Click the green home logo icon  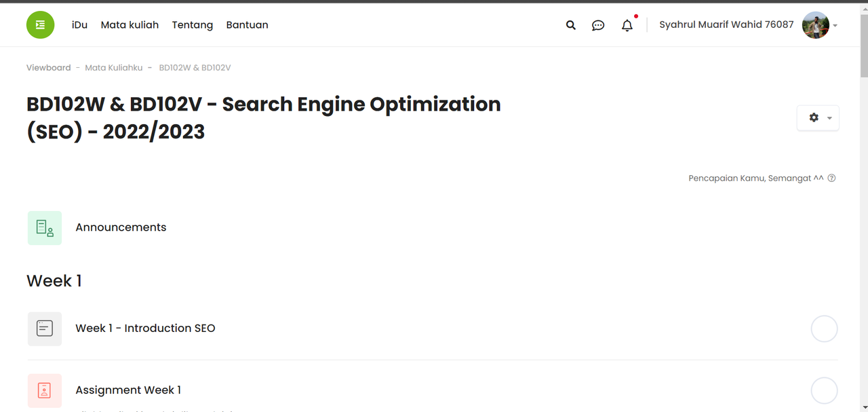click(40, 25)
